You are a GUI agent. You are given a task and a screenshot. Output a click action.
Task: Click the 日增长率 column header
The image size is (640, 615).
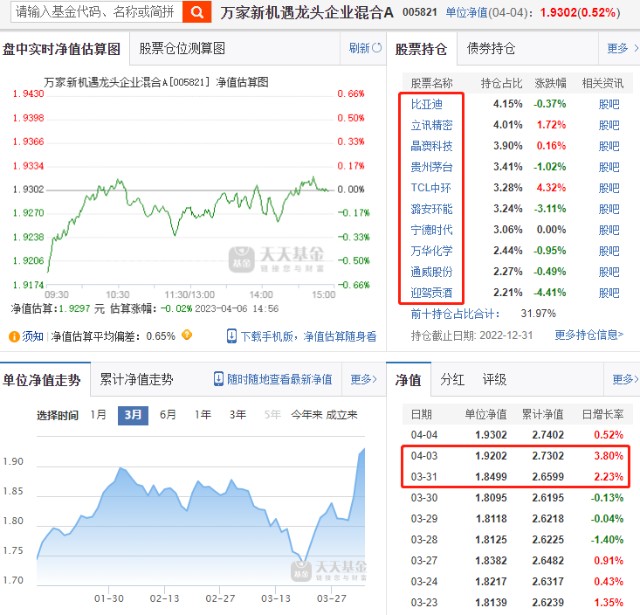coord(603,414)
